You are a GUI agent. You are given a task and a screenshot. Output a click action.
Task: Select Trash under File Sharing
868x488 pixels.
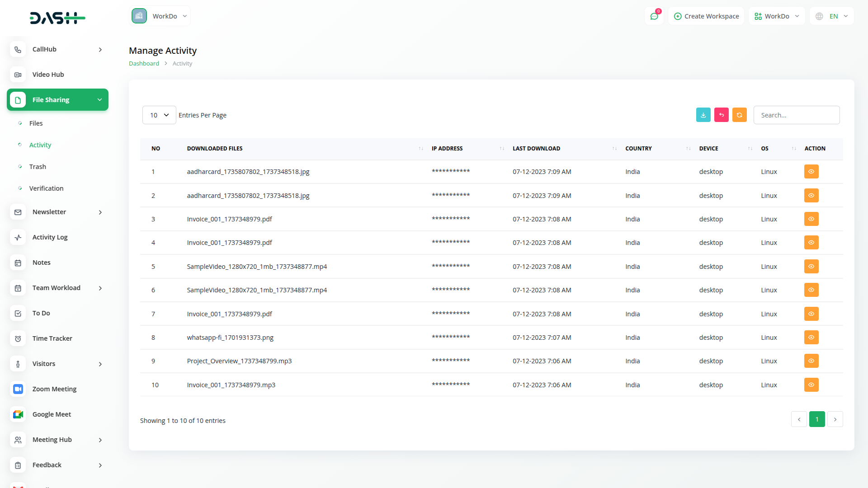(x=38, y=167)
